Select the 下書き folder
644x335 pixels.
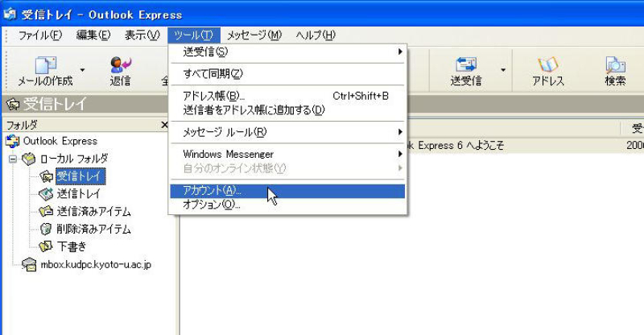[x=72, y=246]
